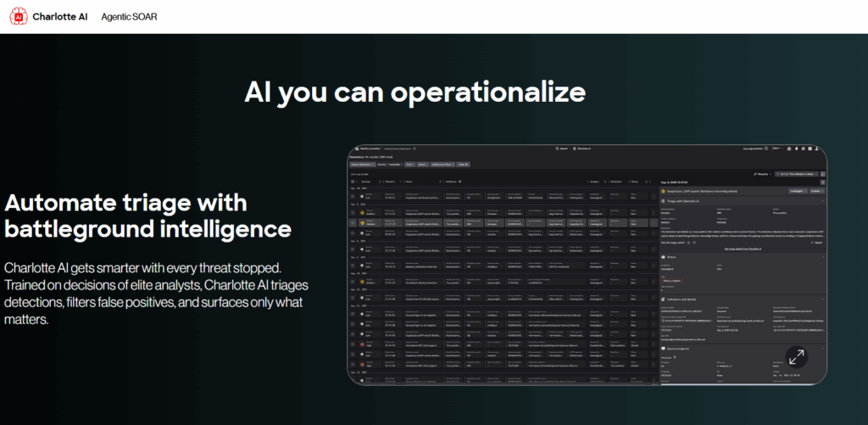Viewport: 868px width, 425px height.
Task: Click the 'AI you can operationalize' heading
Action: click(x=415, y=92)
